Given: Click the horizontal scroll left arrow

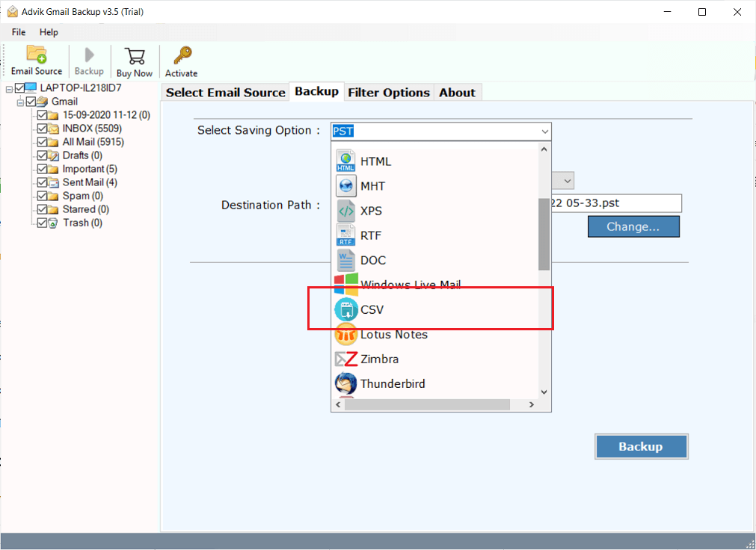Looking at the screenshot, I should [338, 404].
